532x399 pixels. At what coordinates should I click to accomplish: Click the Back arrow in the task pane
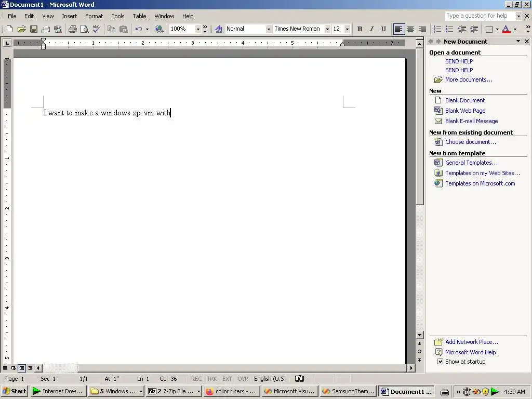(x=431, y=42)
